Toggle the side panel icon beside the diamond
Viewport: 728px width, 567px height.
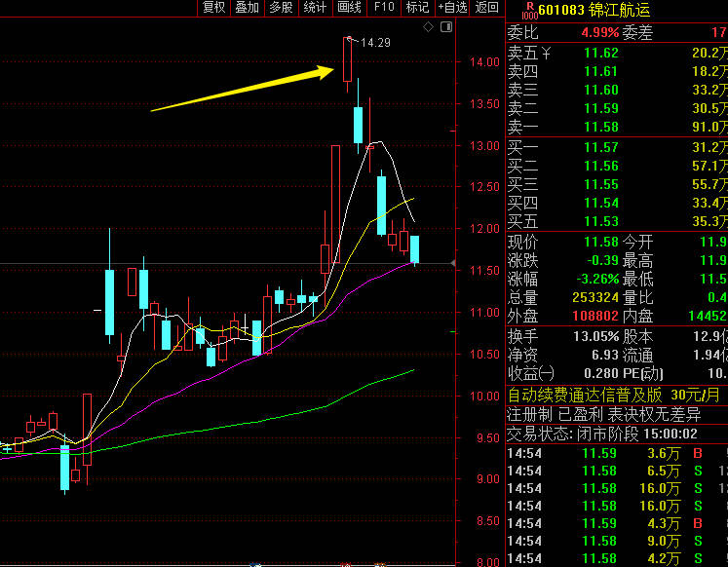[x=444, y=27]
